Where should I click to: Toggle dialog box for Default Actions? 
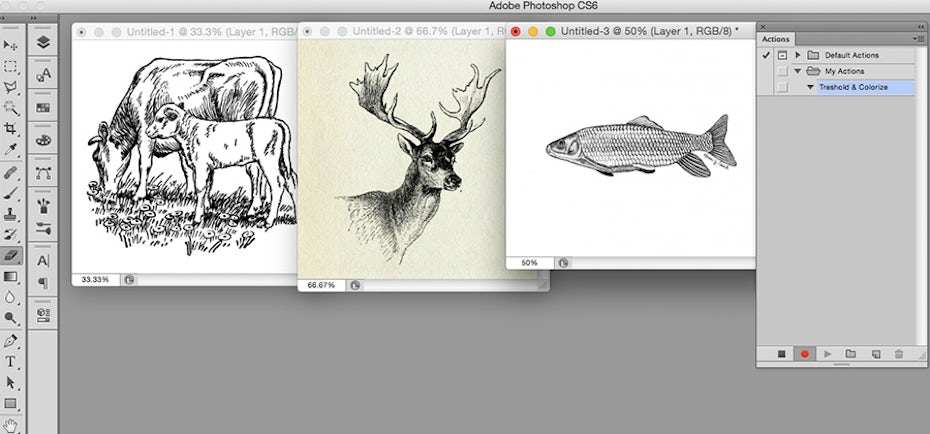pos(782,54)
